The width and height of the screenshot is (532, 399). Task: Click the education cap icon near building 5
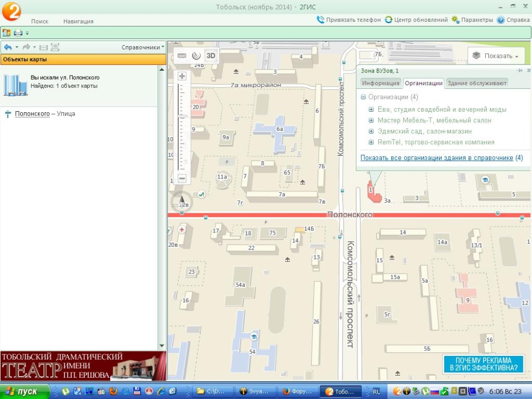[x=486, y=180]
